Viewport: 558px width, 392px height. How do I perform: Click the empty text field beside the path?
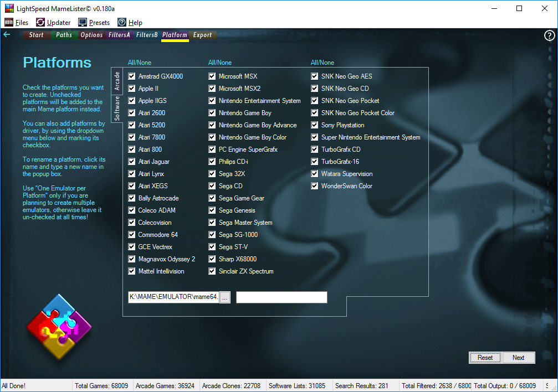click(281, 297)
